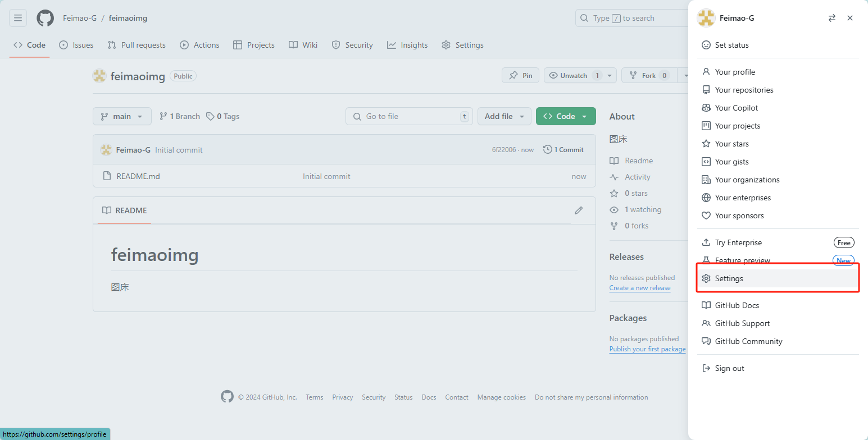The image size is (868, 440).
Task: Click Set status in user menu
Action: (778, 45)
